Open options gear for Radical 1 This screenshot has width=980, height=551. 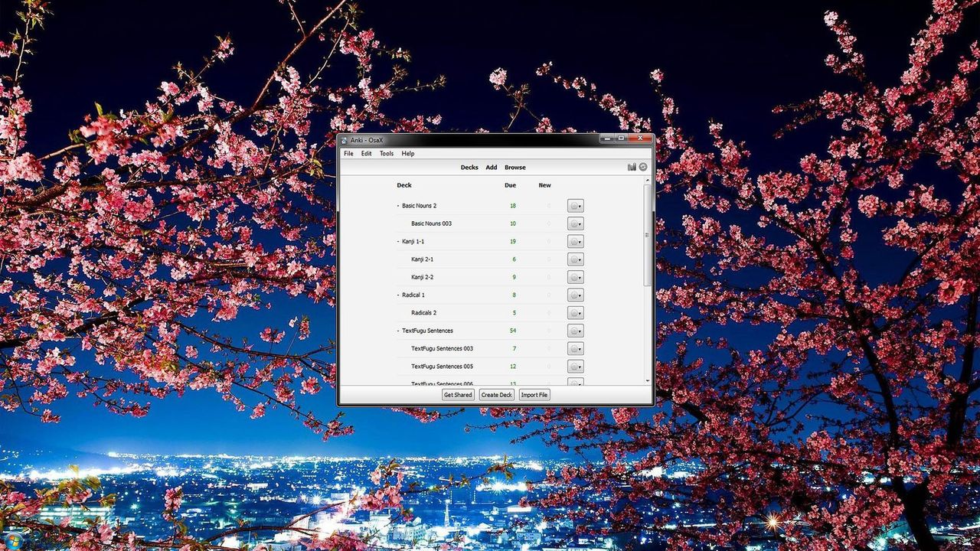(576, 295)
